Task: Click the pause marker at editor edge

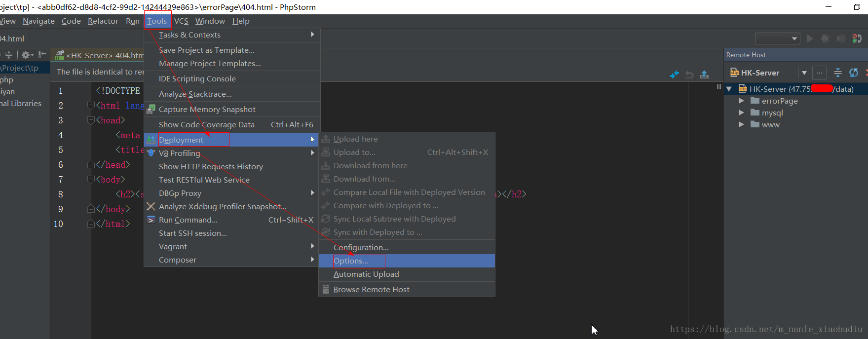Action: click(719, 86)
